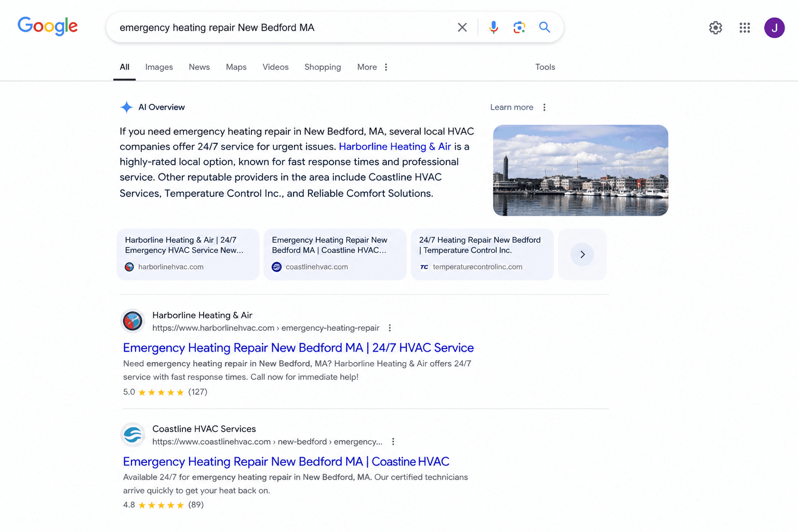The width and height of the screenshot is (798, 532).
Task: Click Coastline HVAC Services result logo
Action: pos(132,435)
